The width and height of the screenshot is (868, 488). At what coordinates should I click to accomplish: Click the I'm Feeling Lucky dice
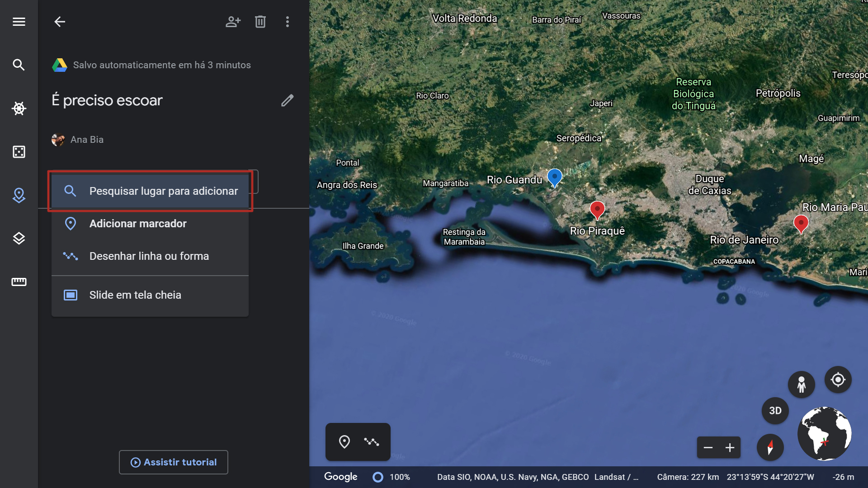[x=19, y=152]
